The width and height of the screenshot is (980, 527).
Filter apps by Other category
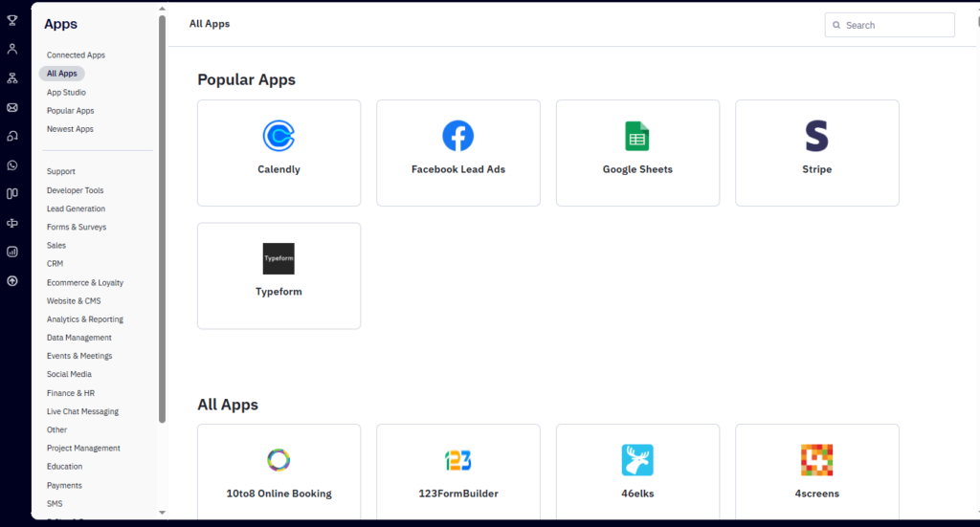point(56,430)
